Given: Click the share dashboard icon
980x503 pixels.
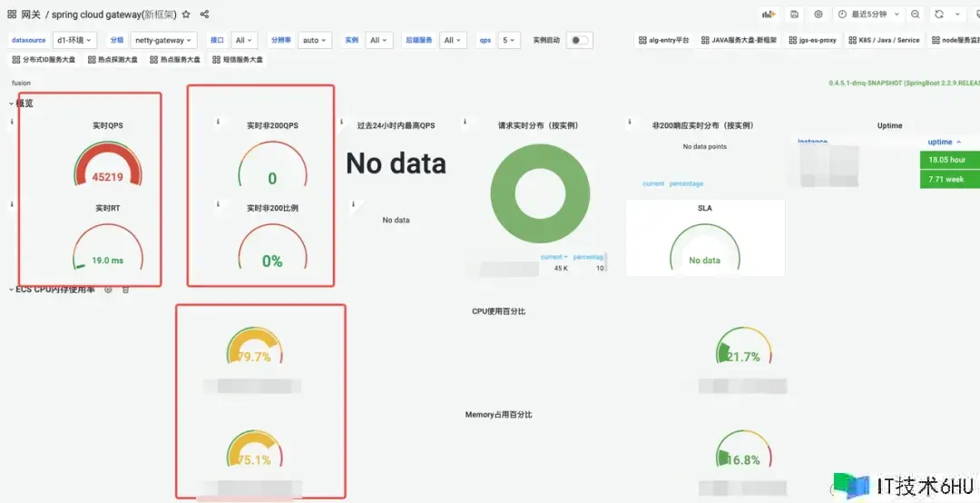Looking at the screenshot, I should coord(204,15).
